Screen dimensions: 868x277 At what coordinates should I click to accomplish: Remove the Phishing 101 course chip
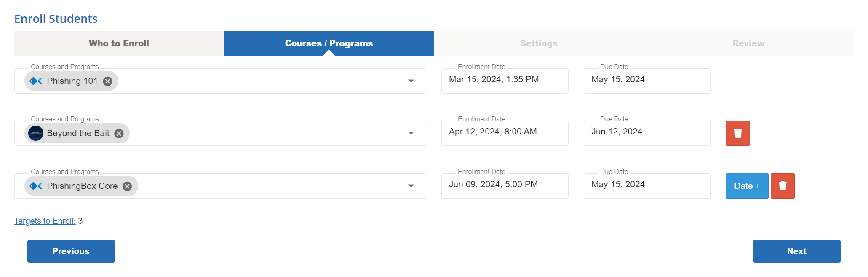[108, 81]
